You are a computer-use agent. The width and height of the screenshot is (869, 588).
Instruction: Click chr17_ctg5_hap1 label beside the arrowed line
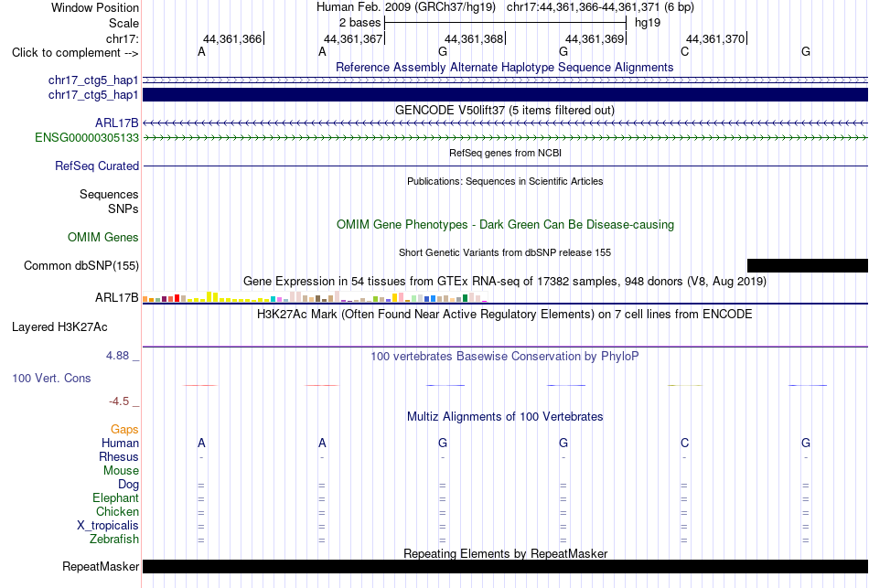[x=93, y=80]
